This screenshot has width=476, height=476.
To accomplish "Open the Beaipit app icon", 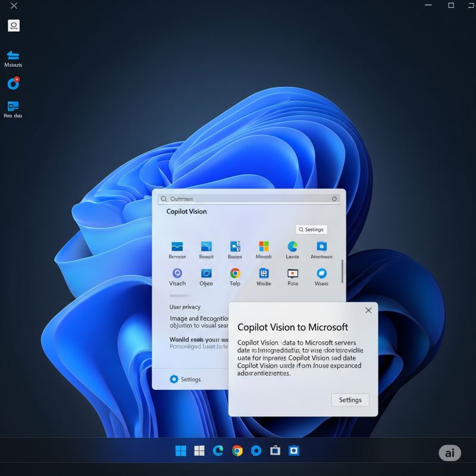I will [206, 246].
